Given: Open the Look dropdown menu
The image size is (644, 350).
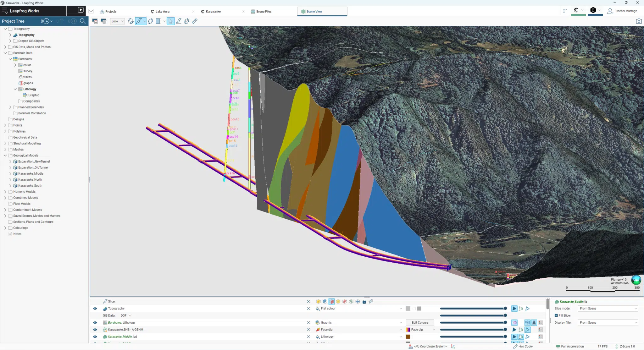Looking at the screenshot, I should [117, 21].
